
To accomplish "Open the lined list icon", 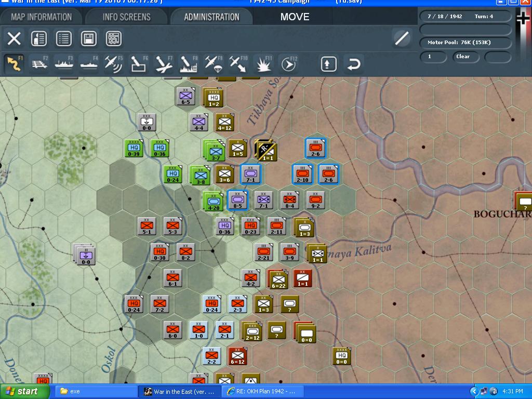I will (x=63, y=38).
